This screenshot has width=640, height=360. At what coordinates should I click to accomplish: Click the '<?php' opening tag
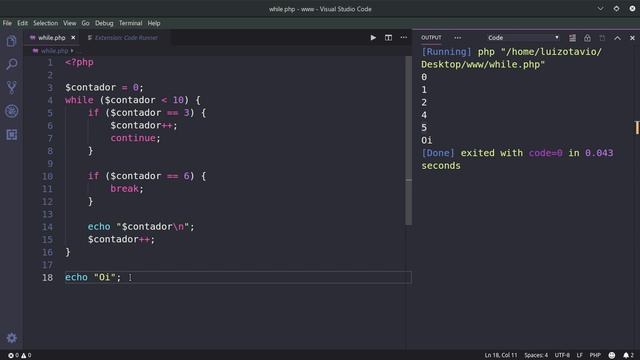coord(79,62)
